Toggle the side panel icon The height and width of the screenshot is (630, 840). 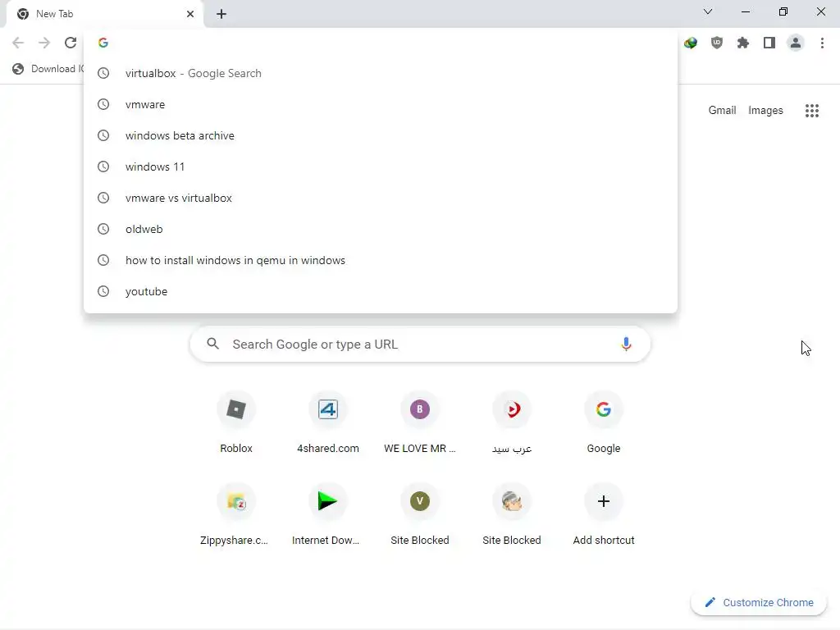(x=769, y=43)
